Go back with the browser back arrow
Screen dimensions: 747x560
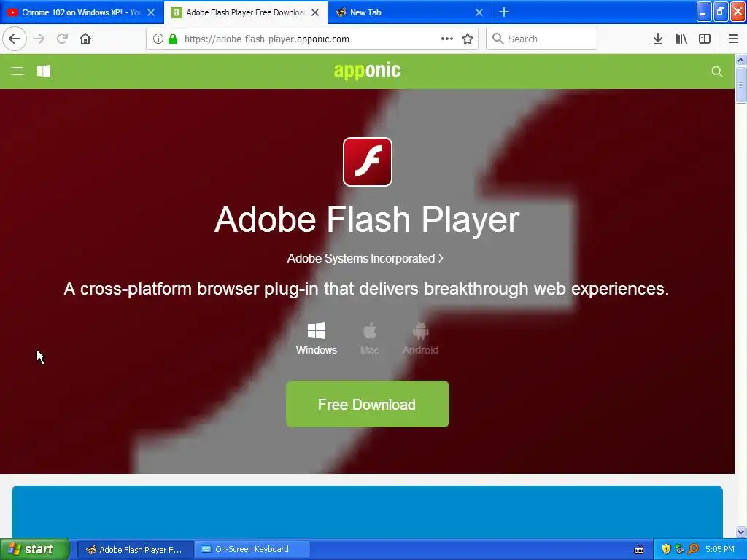[15, 39]
